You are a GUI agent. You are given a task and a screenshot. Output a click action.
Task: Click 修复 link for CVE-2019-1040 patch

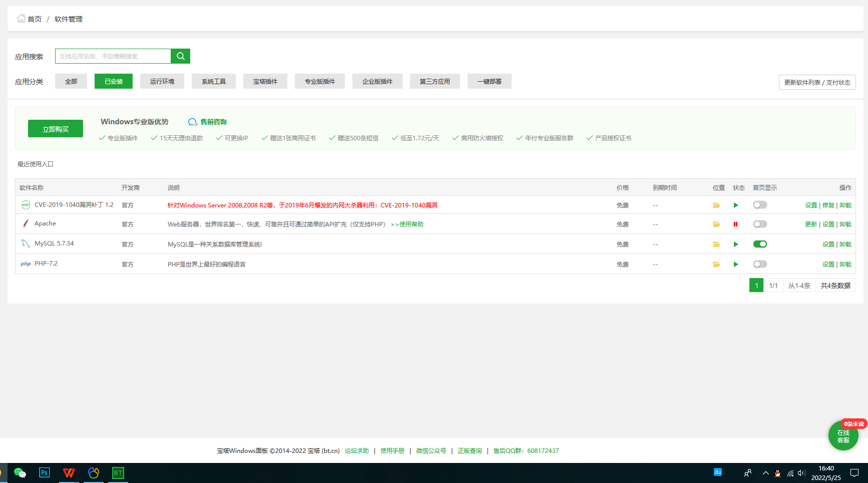click(x=828, y=205)
